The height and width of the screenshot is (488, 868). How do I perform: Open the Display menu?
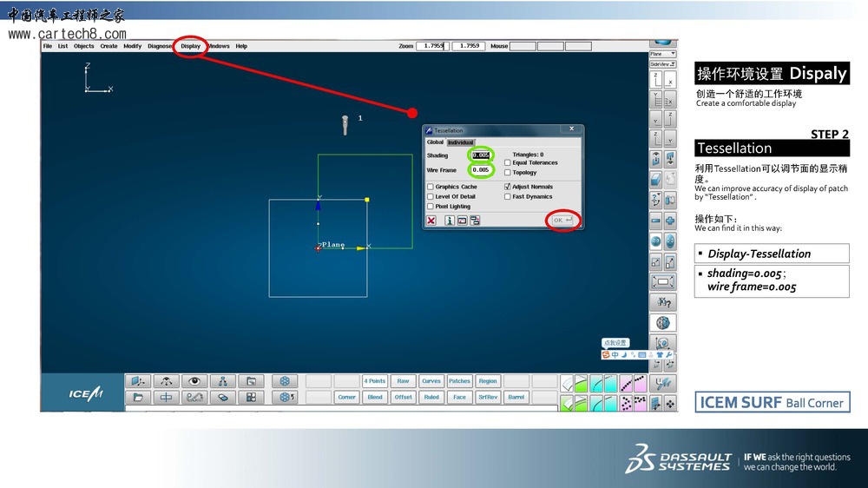[x=190, y=46]
